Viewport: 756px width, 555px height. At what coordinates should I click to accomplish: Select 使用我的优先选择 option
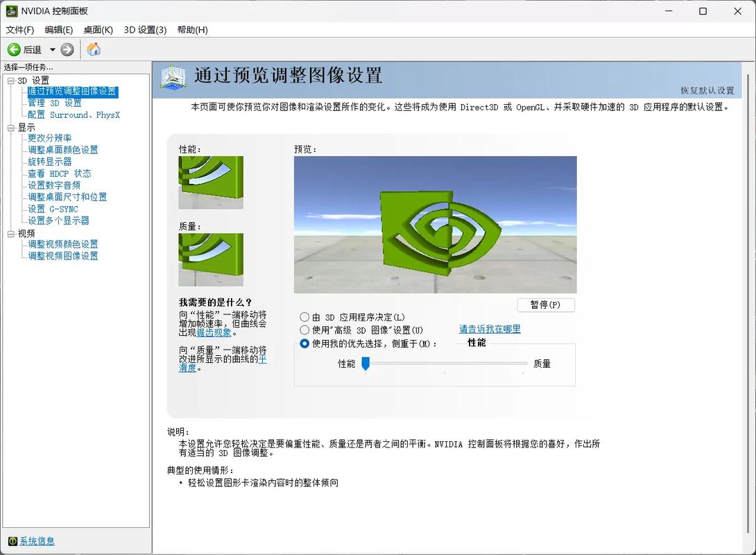[304, 343]
